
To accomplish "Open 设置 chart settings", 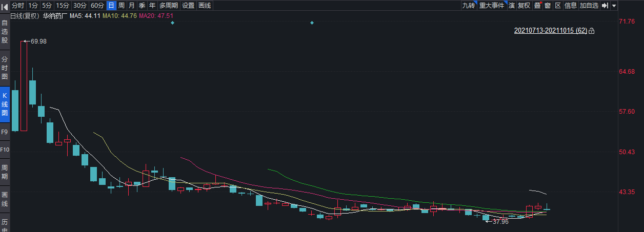I will click(188, 5).
